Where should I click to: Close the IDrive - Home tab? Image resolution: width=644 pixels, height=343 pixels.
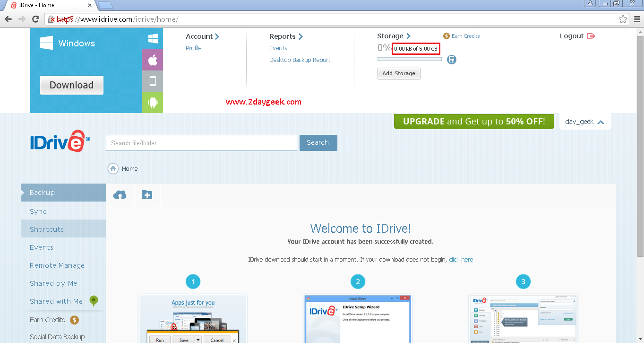[x=90, y=5]
